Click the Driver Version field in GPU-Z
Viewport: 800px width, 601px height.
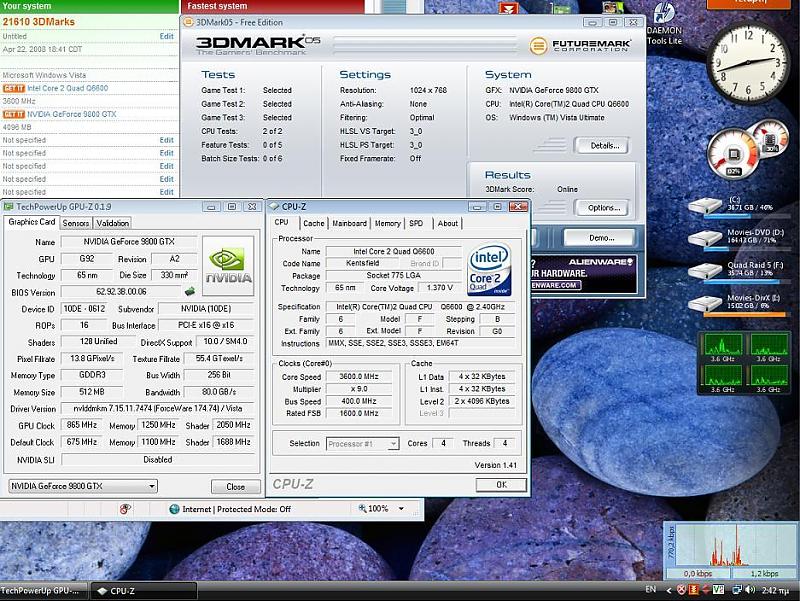[x=158, y=409]
